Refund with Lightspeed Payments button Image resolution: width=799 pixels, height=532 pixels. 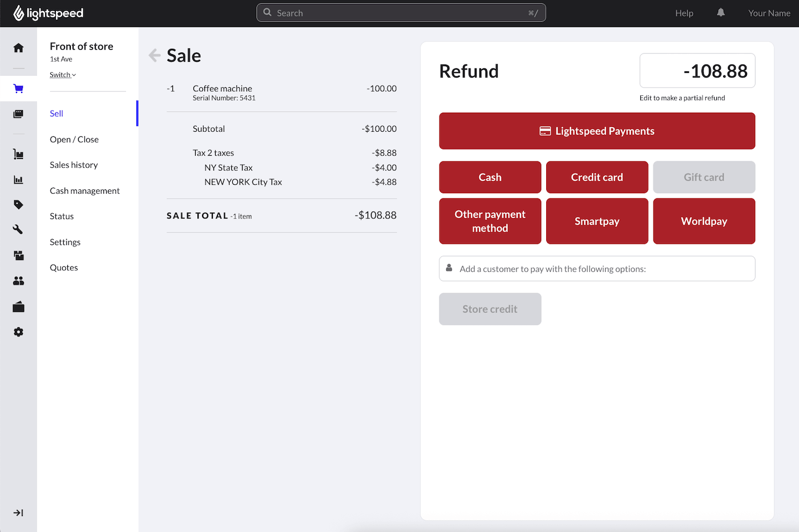coord(597,131)
